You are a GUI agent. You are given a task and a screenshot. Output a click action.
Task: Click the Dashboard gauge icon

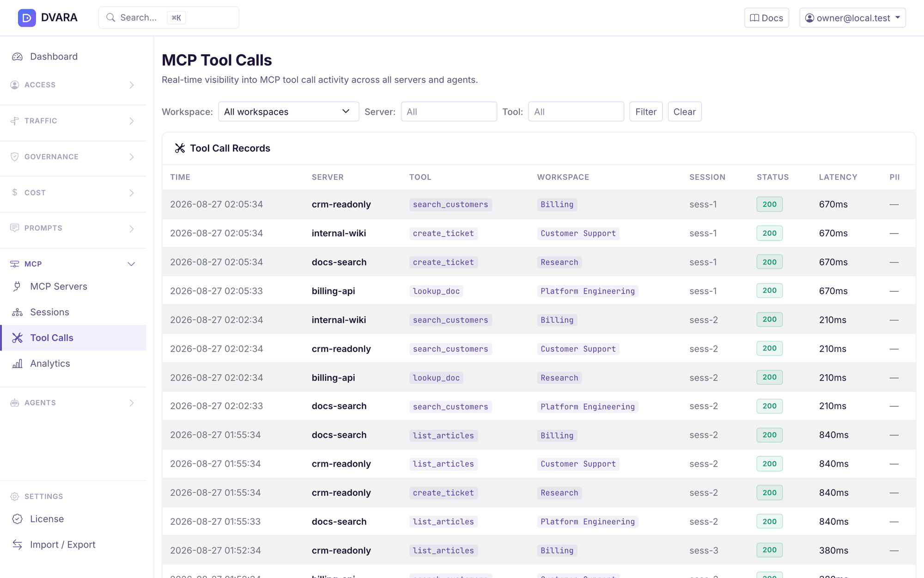pos(17,56)
